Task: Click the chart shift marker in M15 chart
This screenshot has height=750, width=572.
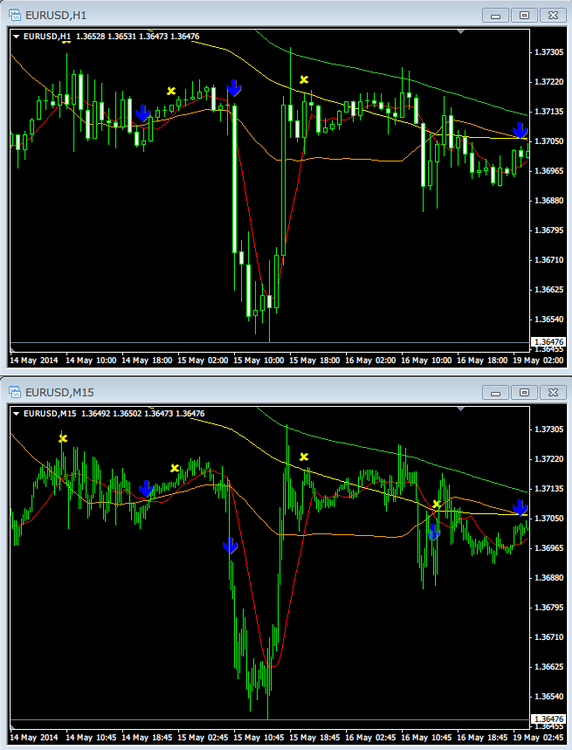Action: 461,409
